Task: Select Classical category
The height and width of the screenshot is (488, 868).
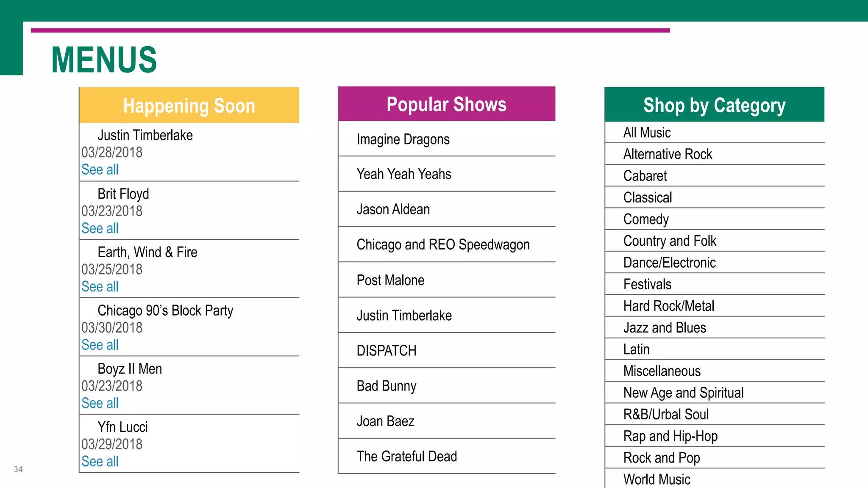Action: (715, 197)
